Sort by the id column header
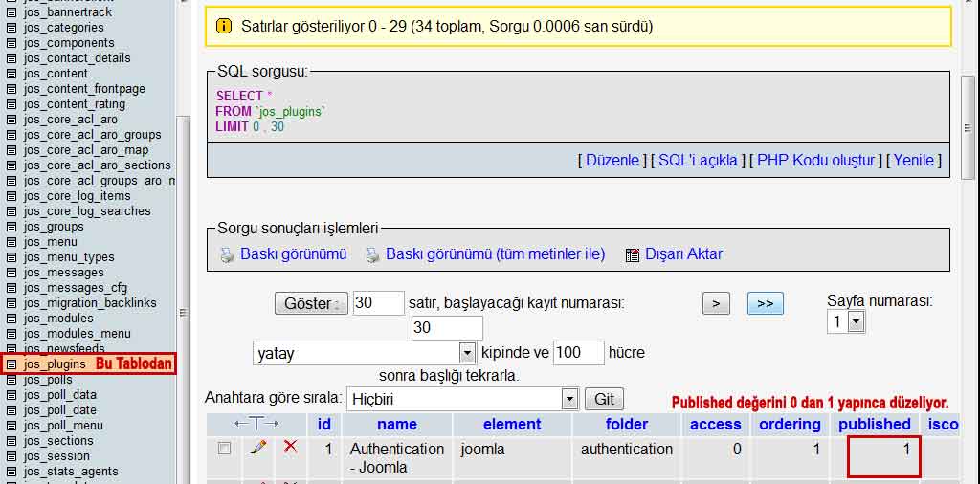 tap(324, 425)
